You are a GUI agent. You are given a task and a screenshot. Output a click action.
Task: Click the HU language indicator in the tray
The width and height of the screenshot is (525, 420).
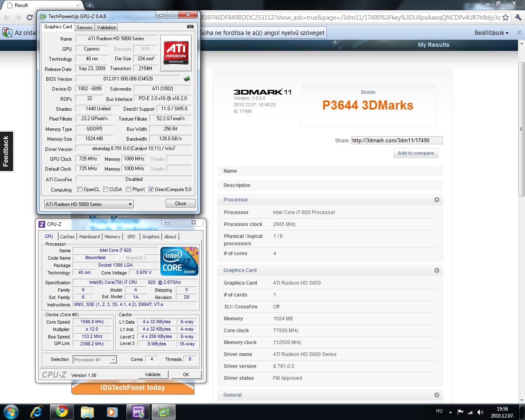coord(439,411)
